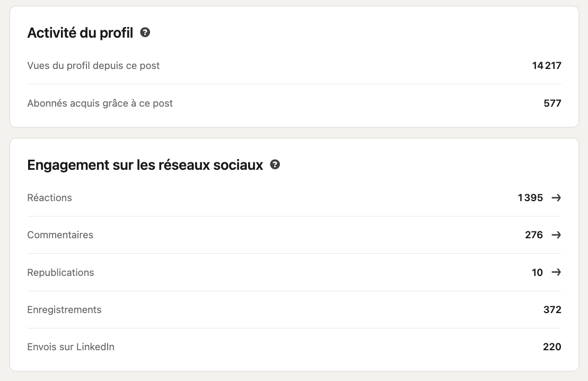Open help icon next to Engagement heading
The height and width of the screenshot is (381, 588).
coord(275,164)
